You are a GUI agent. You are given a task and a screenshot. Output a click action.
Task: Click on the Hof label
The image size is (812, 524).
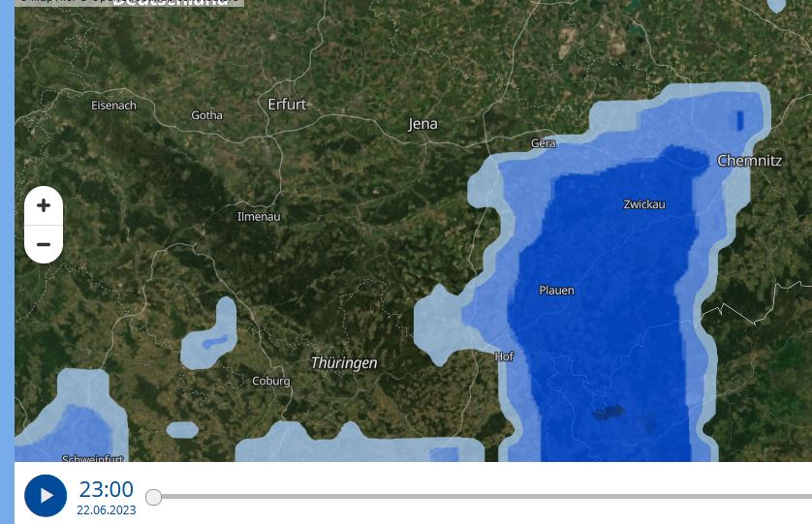[x=504, y=356]
